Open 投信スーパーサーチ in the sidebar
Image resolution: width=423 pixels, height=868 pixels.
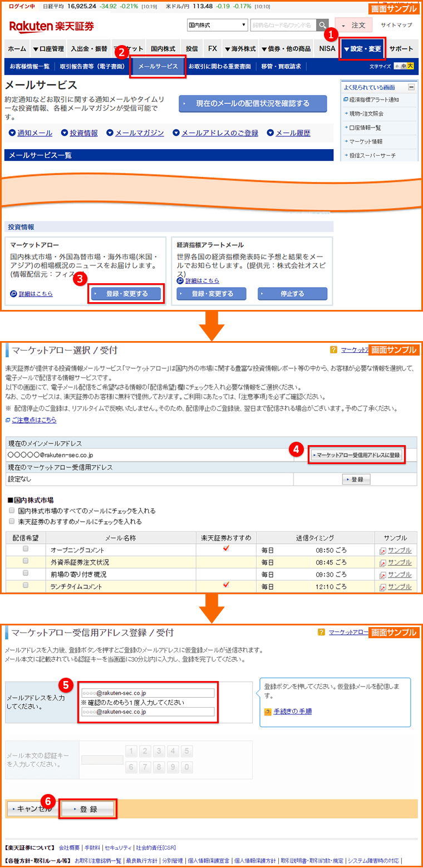[372, 155]
